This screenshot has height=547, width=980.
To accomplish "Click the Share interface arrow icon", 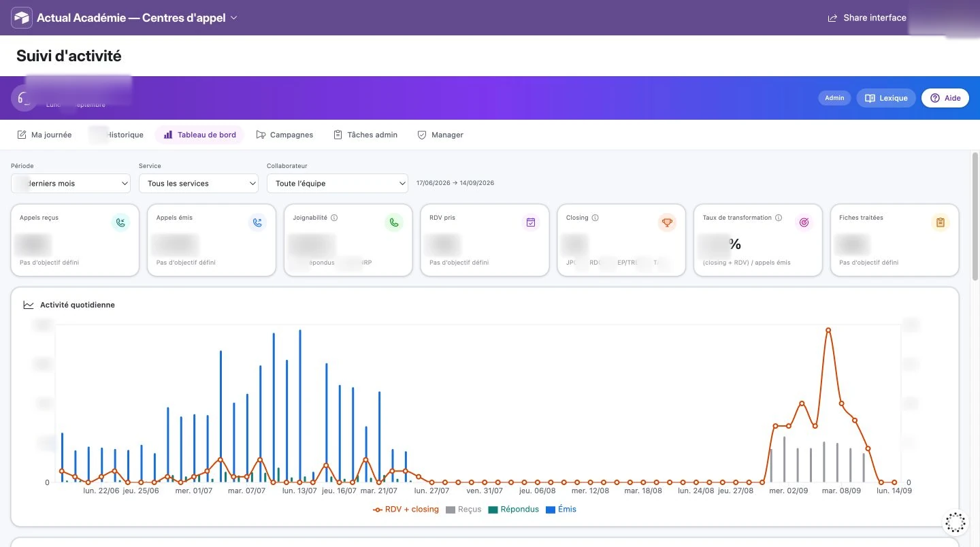I will pos(832,18).
